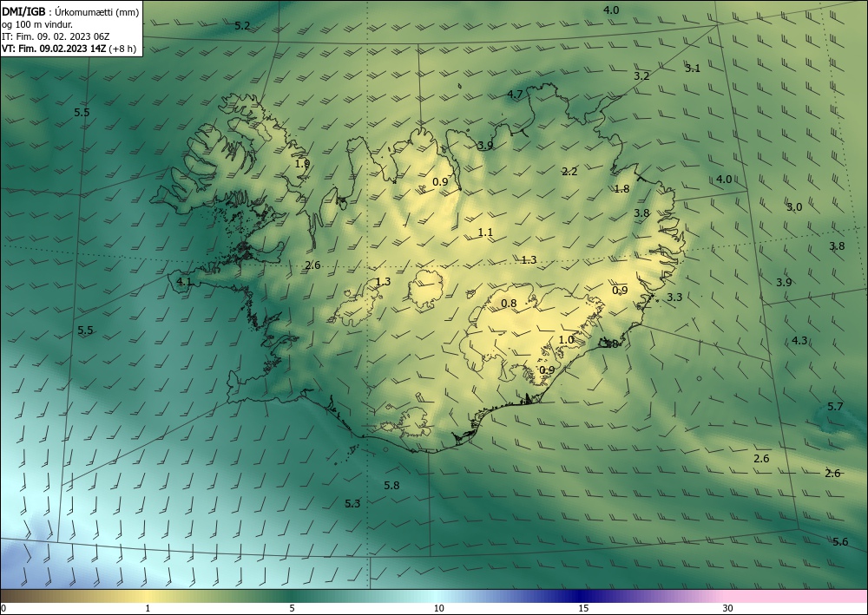
Task: Click the 3.0 value label
Action: (794, 206)
